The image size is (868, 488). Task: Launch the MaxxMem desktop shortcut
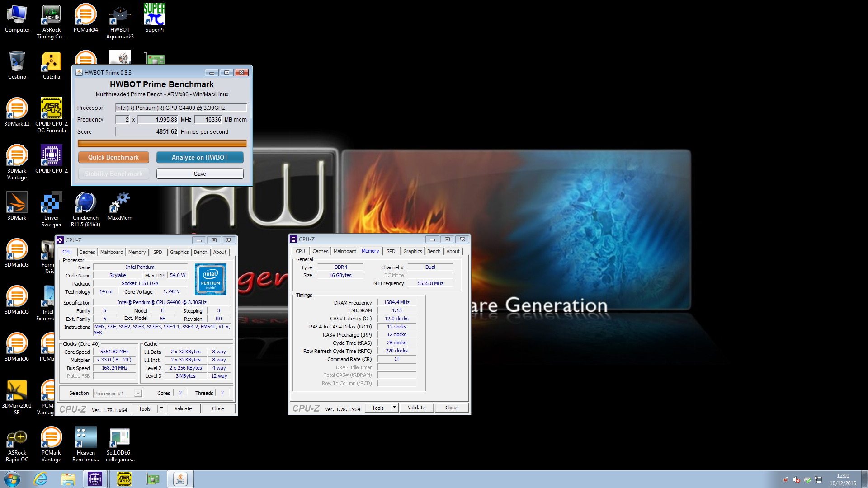tap(120, 207)
